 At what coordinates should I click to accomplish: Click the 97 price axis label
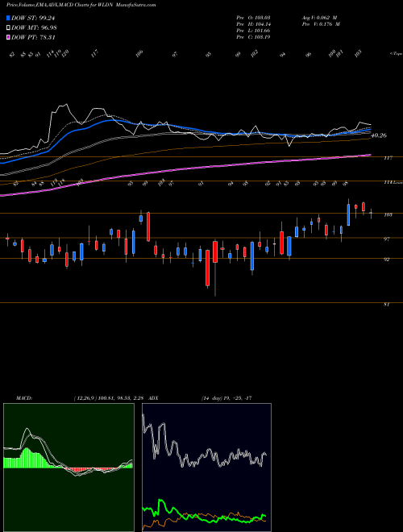pos(388,239)
